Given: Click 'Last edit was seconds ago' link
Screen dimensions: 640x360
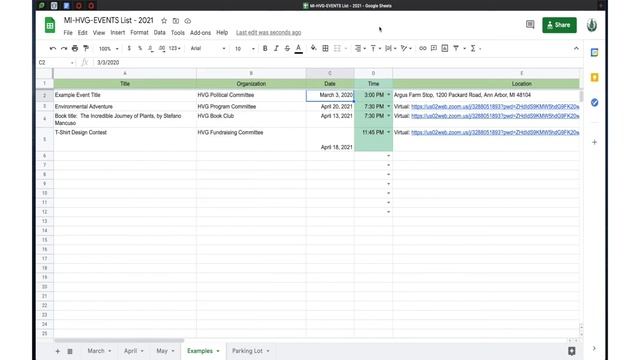Looking at the screenshot, I should coord(268,33).
